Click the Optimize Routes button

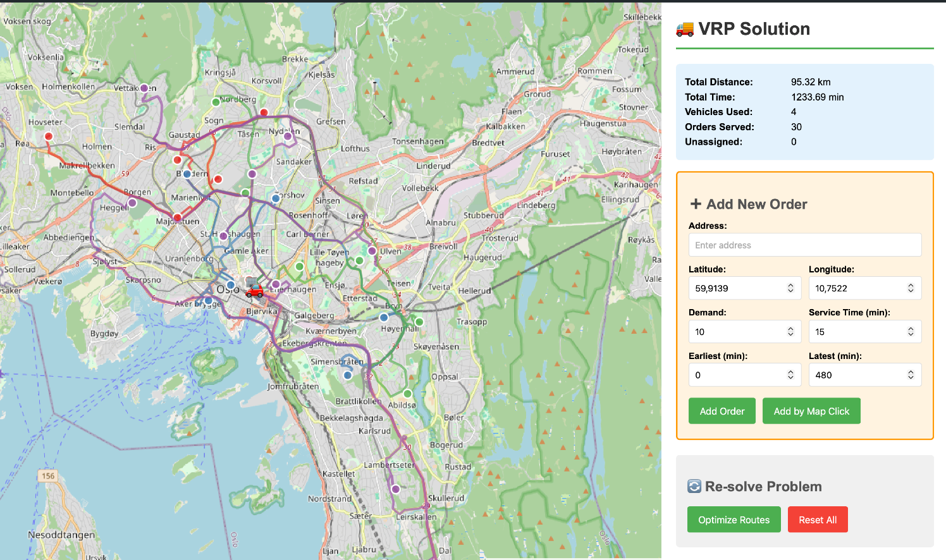(734, 520)
